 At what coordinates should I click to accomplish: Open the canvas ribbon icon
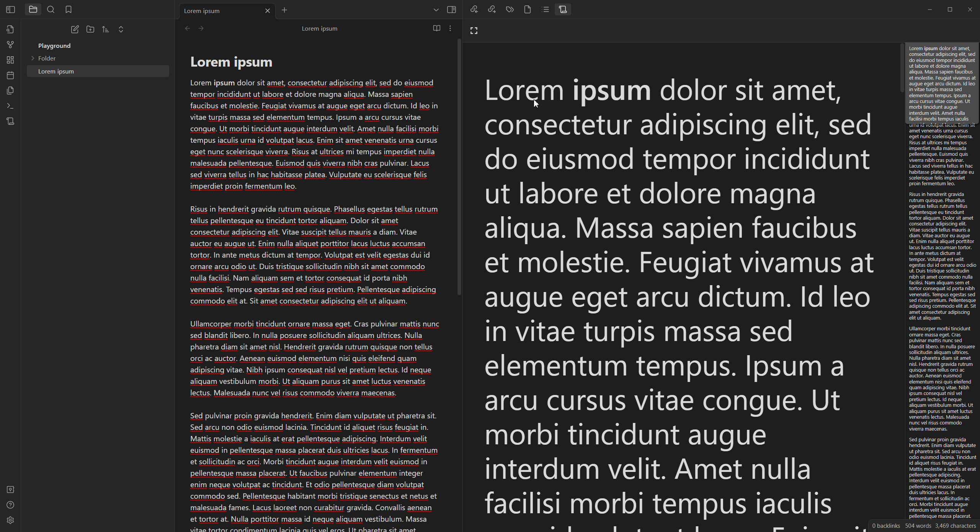click(10, 60)
